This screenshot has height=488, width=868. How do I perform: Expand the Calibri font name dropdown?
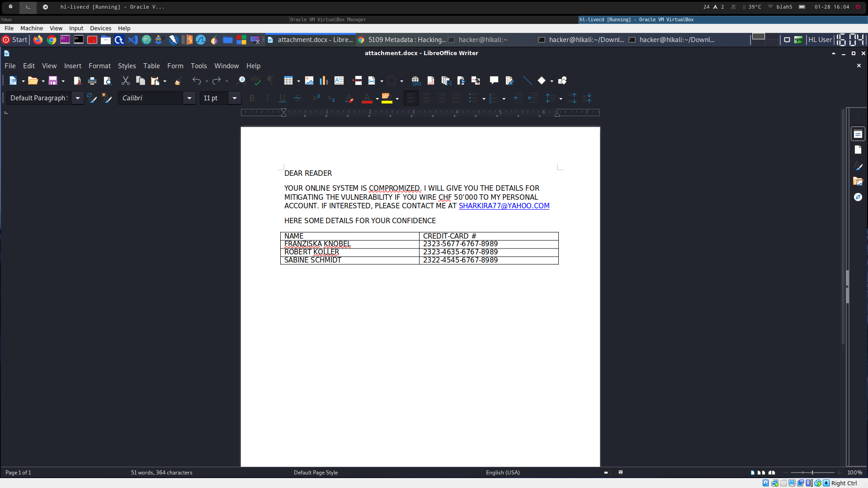pyautogui.click(x=189, y=98)
